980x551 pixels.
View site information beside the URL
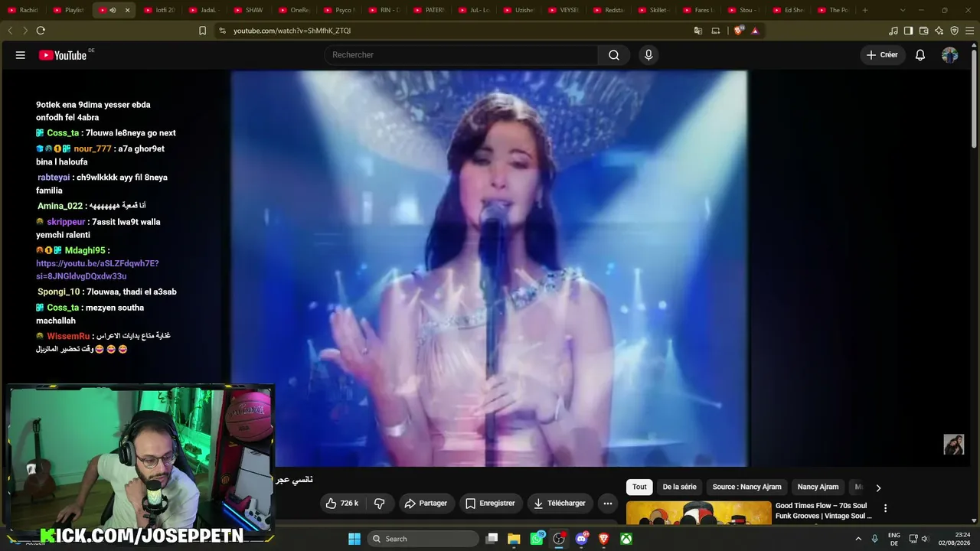tap(222, 31)
